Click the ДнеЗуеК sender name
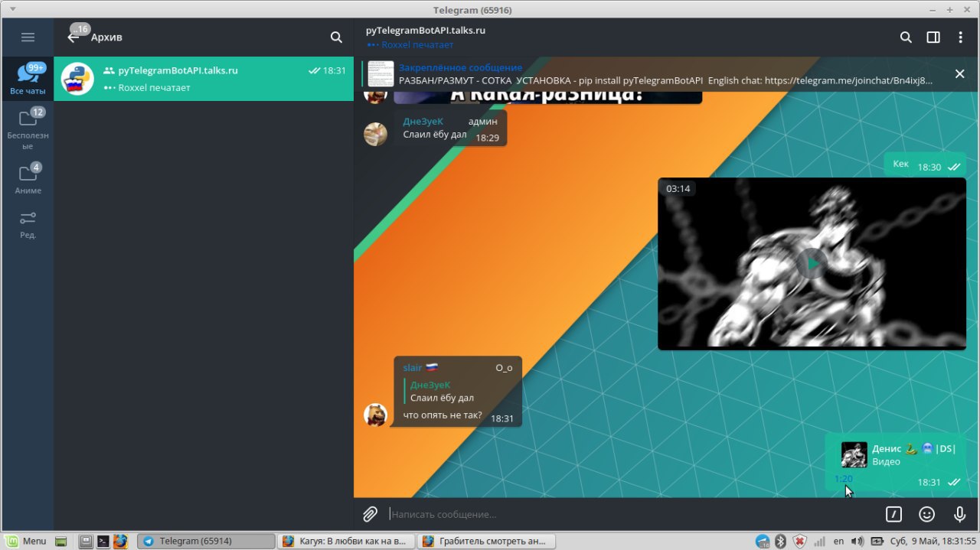 pyautogui.click(x=423, y=121)
